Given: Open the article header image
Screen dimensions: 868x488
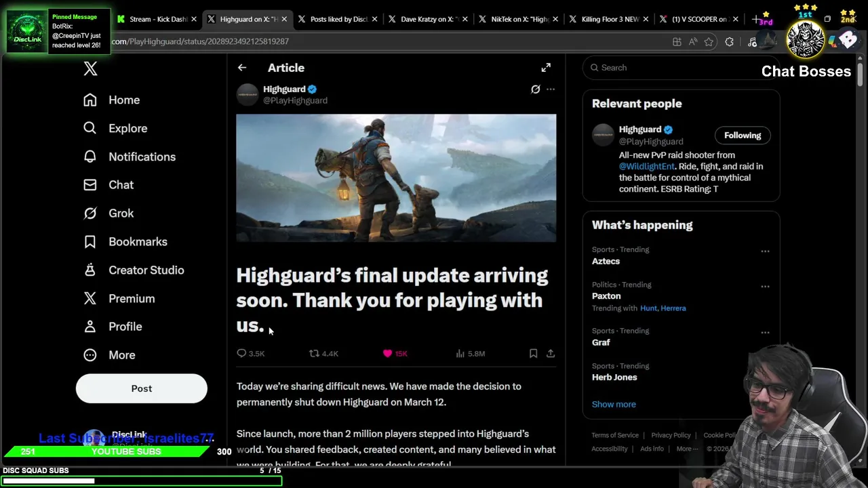Looking at the screenshot, I should pyautogui.click(x=396, y=178).
